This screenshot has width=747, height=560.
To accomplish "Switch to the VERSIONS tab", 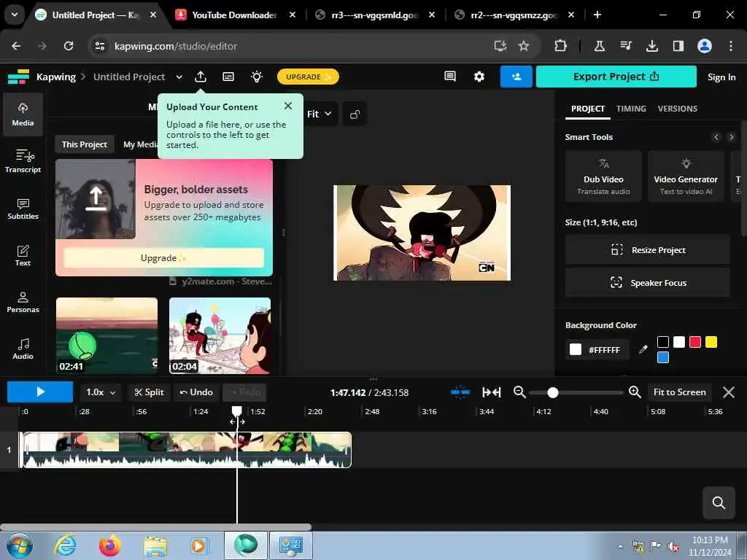I will point(677,109).
